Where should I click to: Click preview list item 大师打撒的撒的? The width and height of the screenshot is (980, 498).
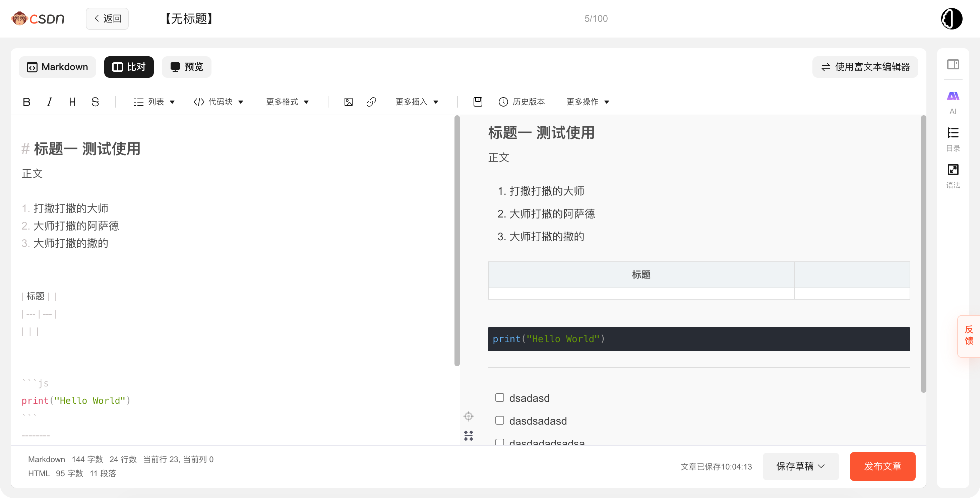541,237
